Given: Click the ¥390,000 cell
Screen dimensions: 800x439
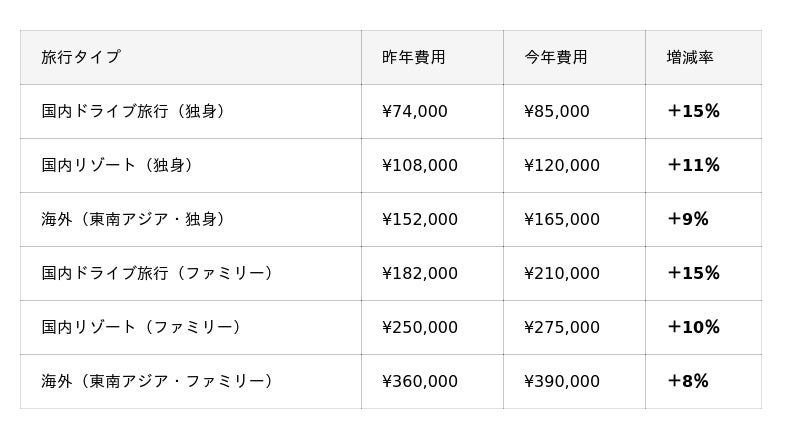Looking at the screenshot, I should pyautogui.click(x=562, y=382).
